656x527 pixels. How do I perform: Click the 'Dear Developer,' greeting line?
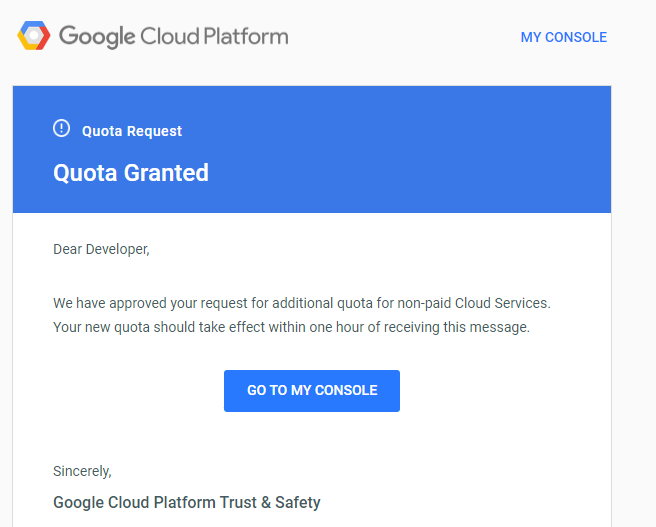tap(101, 249)
